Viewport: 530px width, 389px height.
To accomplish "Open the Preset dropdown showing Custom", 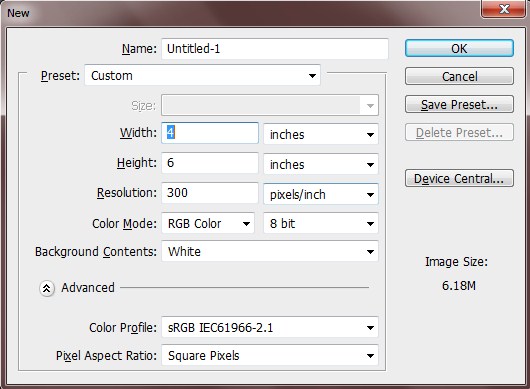I will [202, 75].
